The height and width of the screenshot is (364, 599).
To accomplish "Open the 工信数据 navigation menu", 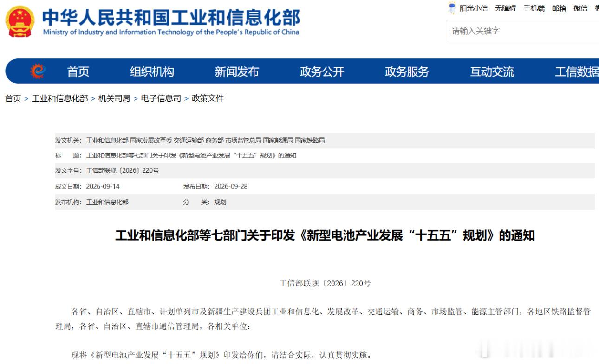I will pyautogui.click(x=577, y=71).
